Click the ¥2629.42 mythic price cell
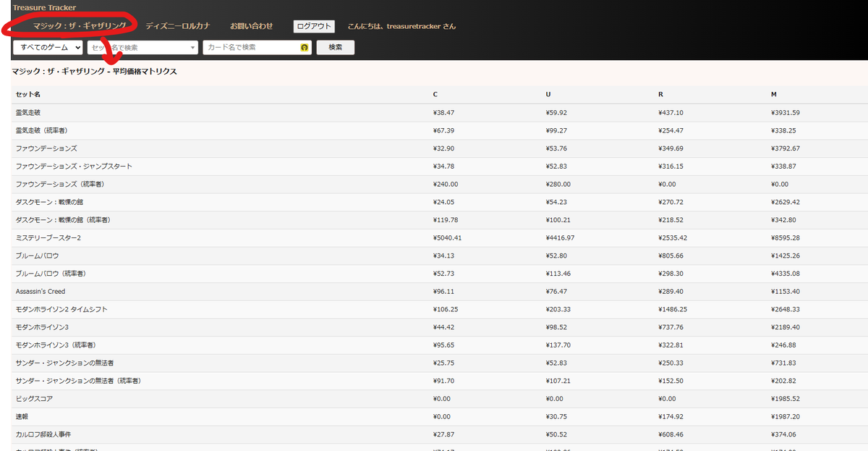 click(x=786, y=202)
